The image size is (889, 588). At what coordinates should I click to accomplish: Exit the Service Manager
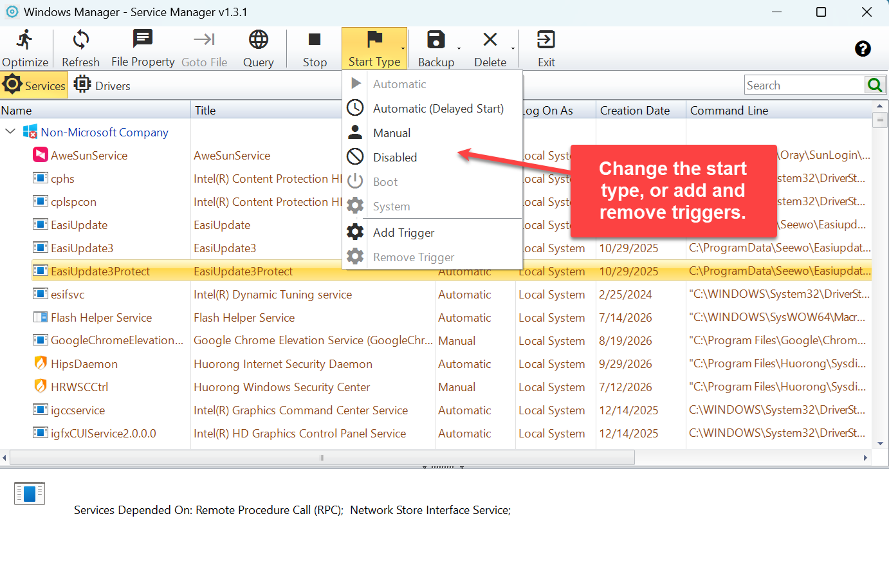point(546,48)
